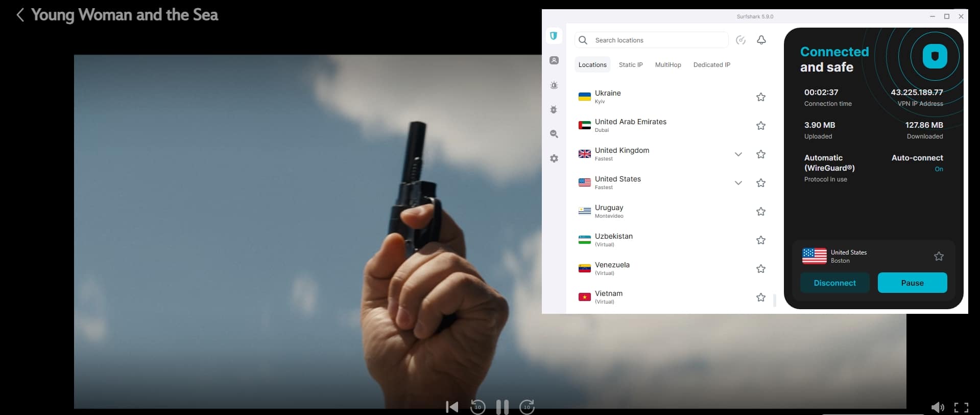Favorite the United States location in the list

pyautogui.click(x=761, y=183)
